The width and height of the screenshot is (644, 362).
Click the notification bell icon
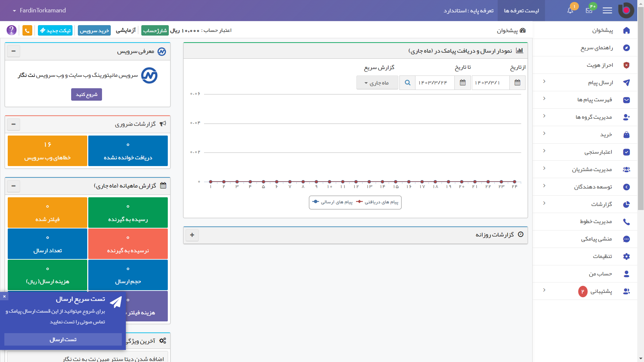point(570,10)
